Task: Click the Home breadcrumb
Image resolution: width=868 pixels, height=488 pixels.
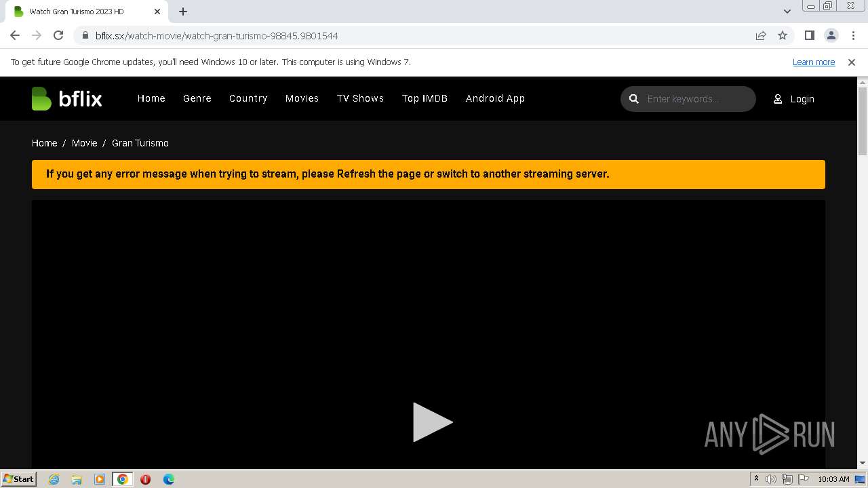Action: [x=44, y=143]
